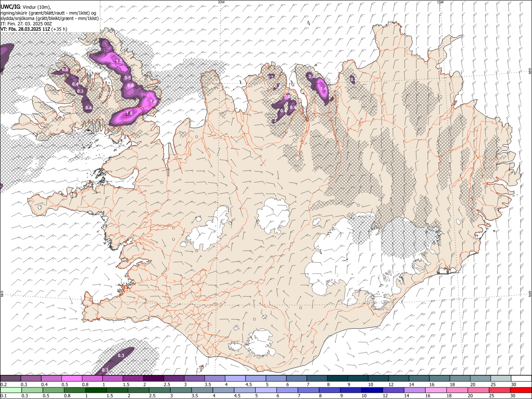Image resolution: width=532 pixels, height=399 pixels.
Task: Click the light periwinkle 5–6 swatch in bottom legend row
Action: click(x=266, y=390)
